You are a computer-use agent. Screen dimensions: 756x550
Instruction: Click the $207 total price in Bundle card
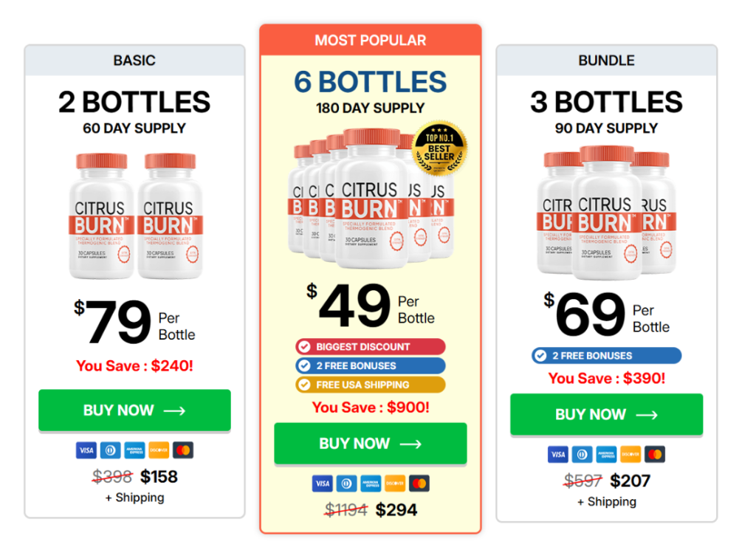pos(630,481)
